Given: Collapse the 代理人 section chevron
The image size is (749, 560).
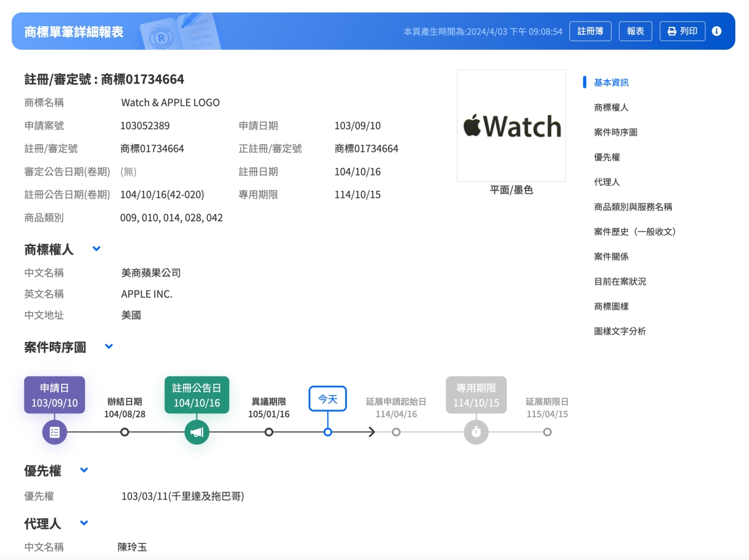Looking at the screenshot, I should point(84,523).
